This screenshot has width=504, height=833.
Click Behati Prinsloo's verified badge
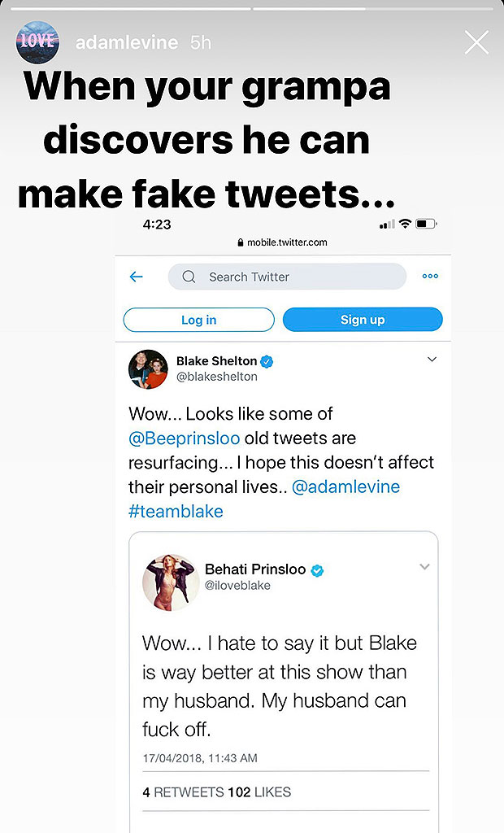[x=316, y=570]
